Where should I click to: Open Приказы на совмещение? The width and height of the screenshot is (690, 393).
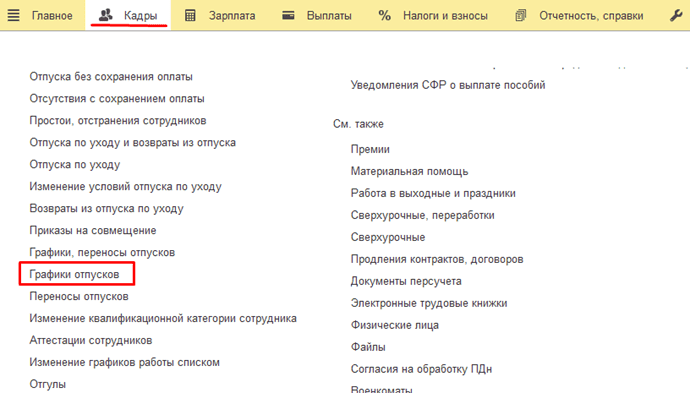tap(93, 231)
